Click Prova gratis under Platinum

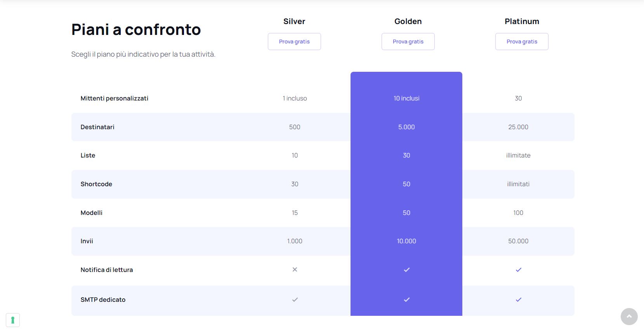coord(522,42)
